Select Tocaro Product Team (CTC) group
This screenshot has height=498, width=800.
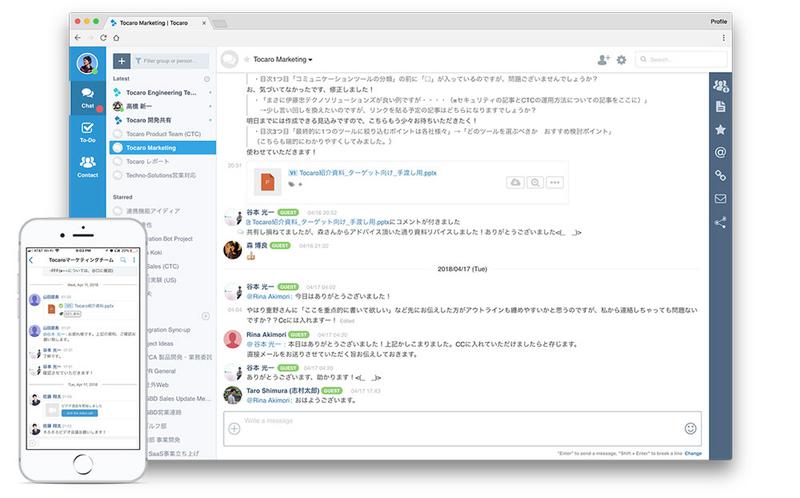coord(162,134)
